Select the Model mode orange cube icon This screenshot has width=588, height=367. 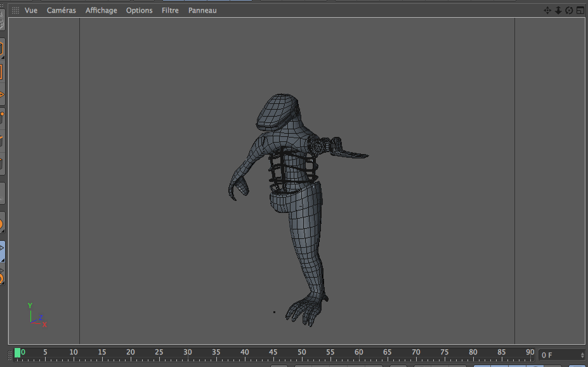1,49
